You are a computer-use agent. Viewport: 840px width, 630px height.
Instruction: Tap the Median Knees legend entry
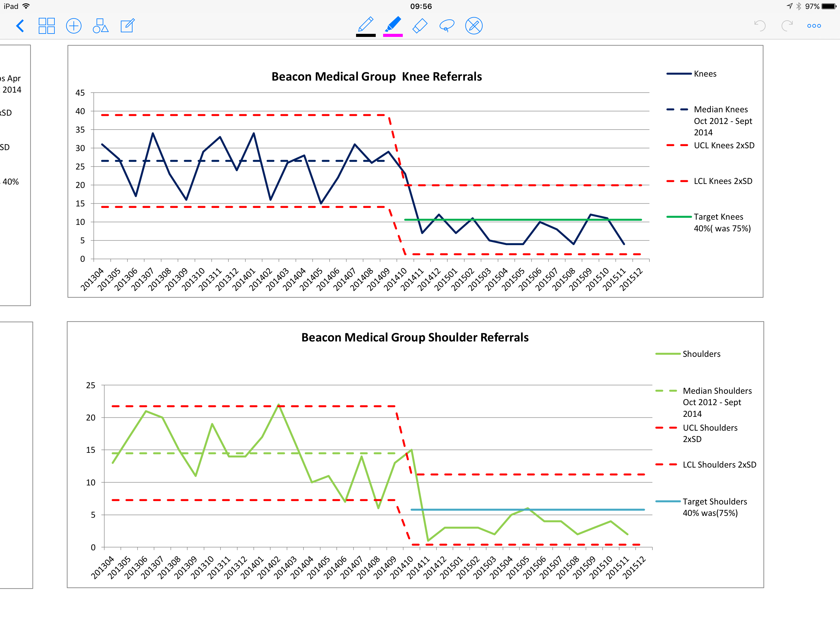tap(709, 121)
